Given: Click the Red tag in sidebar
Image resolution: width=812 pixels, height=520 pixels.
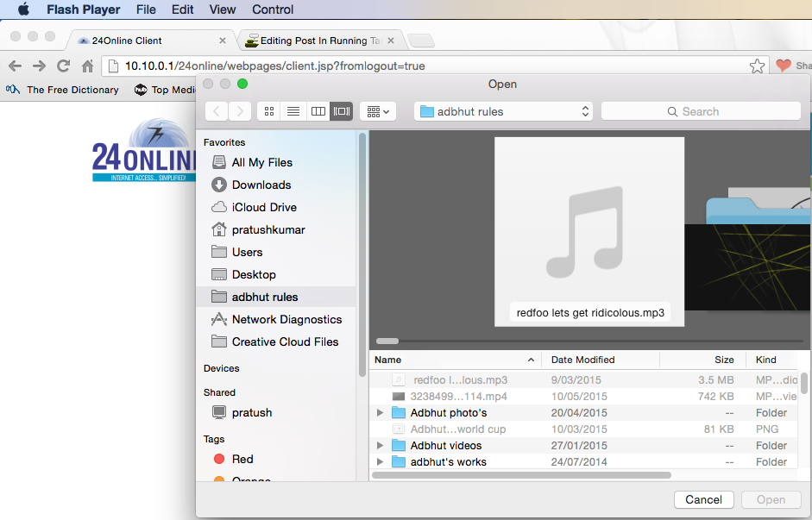Looking at the screenshot, I should click(x=242, y=459).
